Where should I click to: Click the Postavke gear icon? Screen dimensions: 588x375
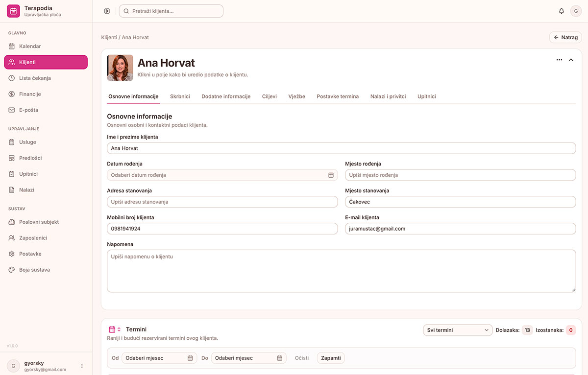(x=12, y=254)
